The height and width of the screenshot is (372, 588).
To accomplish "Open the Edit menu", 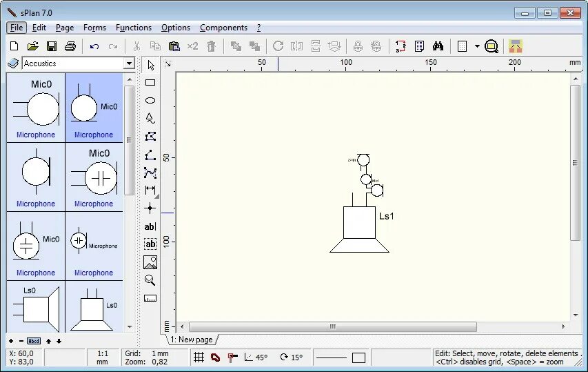I will 39,28.
